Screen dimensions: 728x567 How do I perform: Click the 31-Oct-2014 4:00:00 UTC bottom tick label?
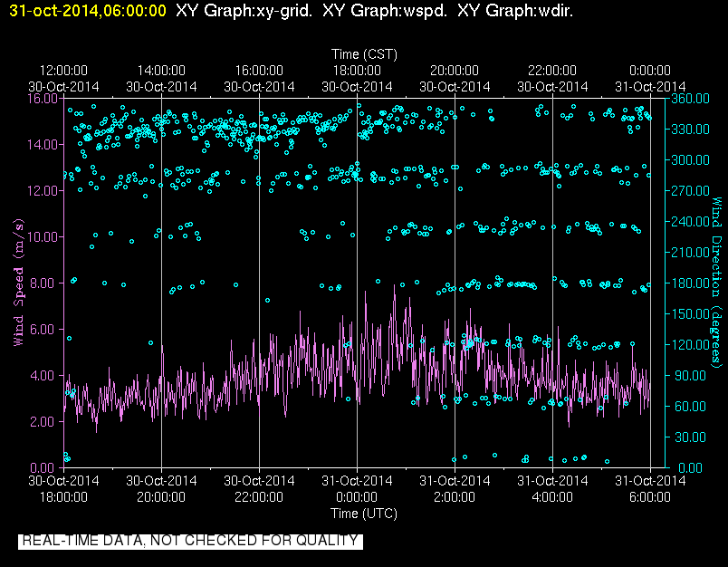pos(552,489)
